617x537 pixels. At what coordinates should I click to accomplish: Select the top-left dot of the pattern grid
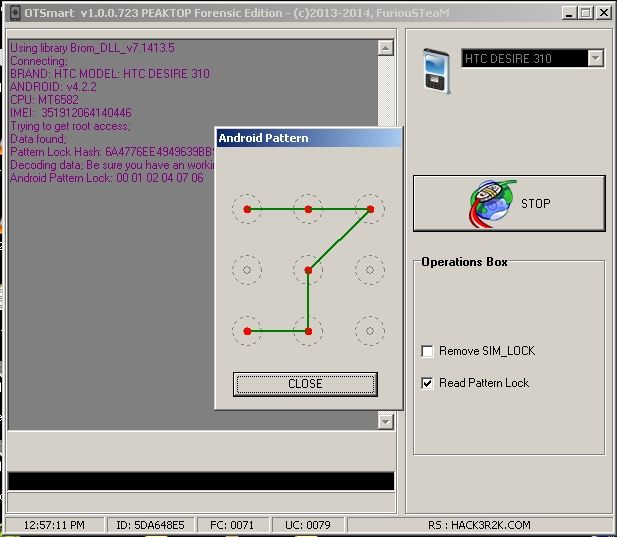[x=247, y=209]
